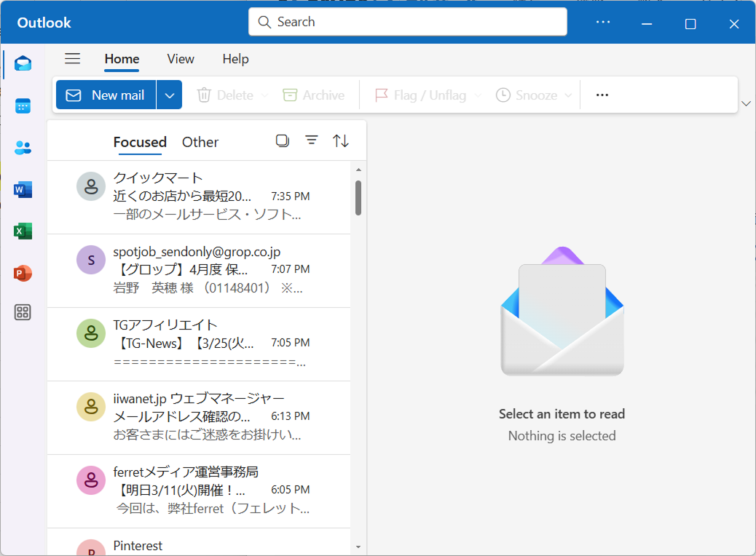Select the Other inbox tab

[x=200, y=142]
